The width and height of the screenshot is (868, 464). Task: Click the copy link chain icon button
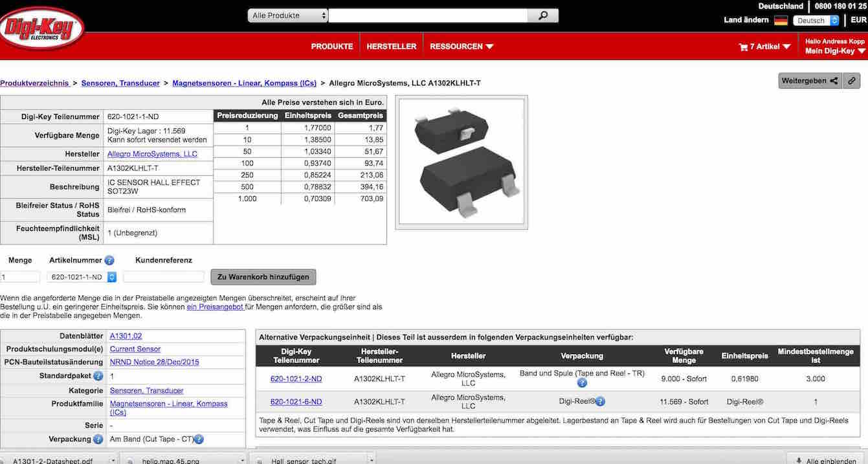tap(853, 81)
